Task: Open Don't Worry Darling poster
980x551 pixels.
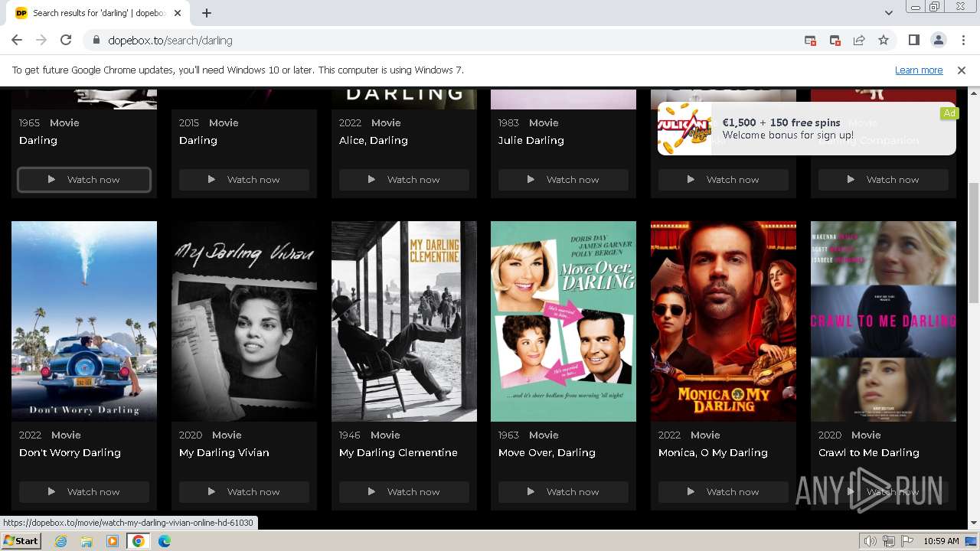Action: click(84, 321)
